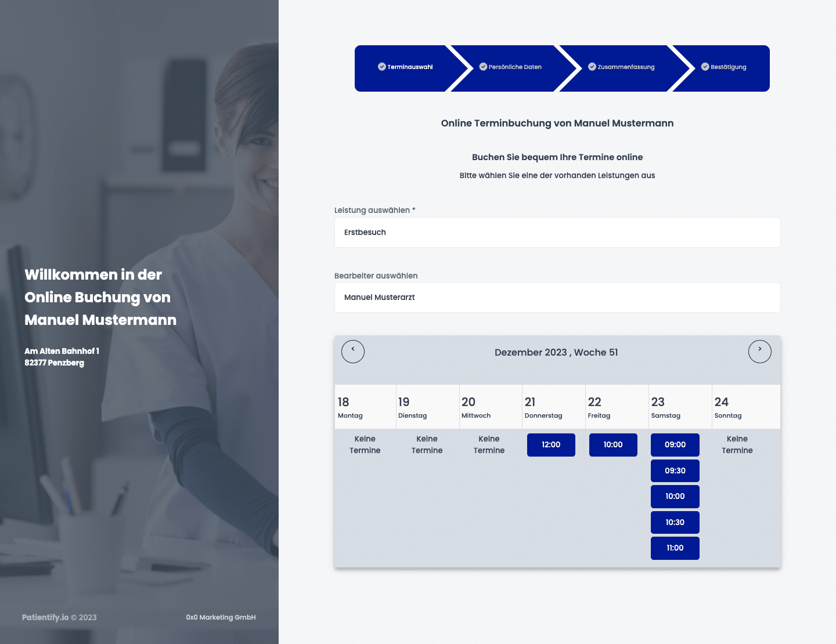Click the Terminauswahl step checkmark icon
The height and width of the screenshot is (644, 836).
click(382, 67)
